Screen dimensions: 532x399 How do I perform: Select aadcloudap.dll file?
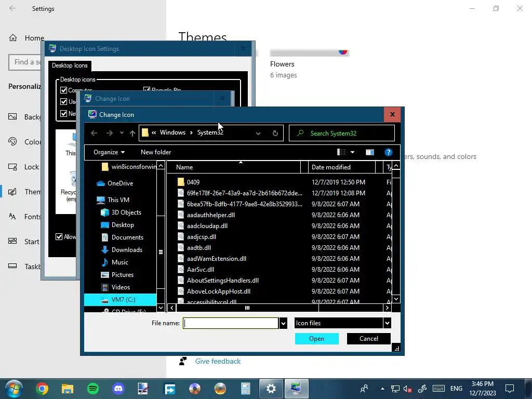(207, 225)
